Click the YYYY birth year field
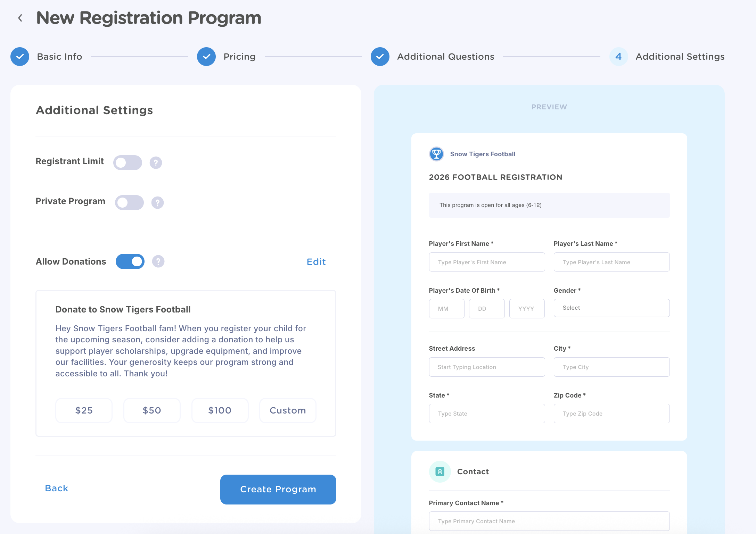Image resolution: width=756 pixels, height=534 pixels. click(x=527, y=309)
